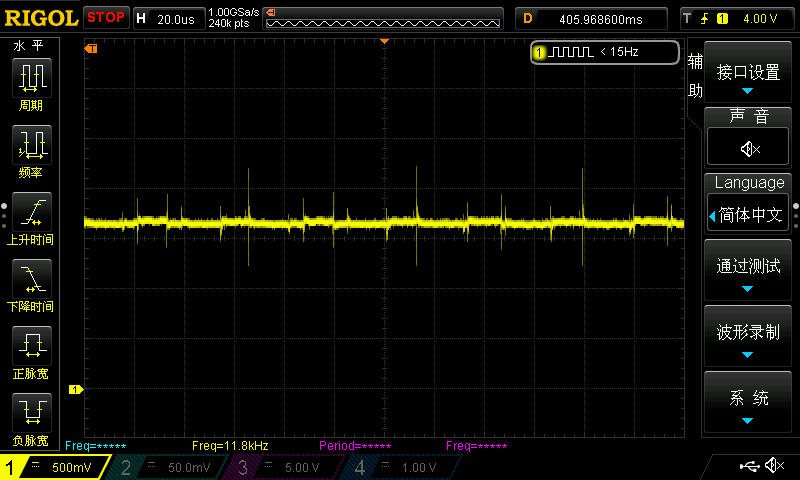The height and width of the screenshot is (480, 800).
Task: Click the USB connection status icon
Action: [x=749, y=466]
